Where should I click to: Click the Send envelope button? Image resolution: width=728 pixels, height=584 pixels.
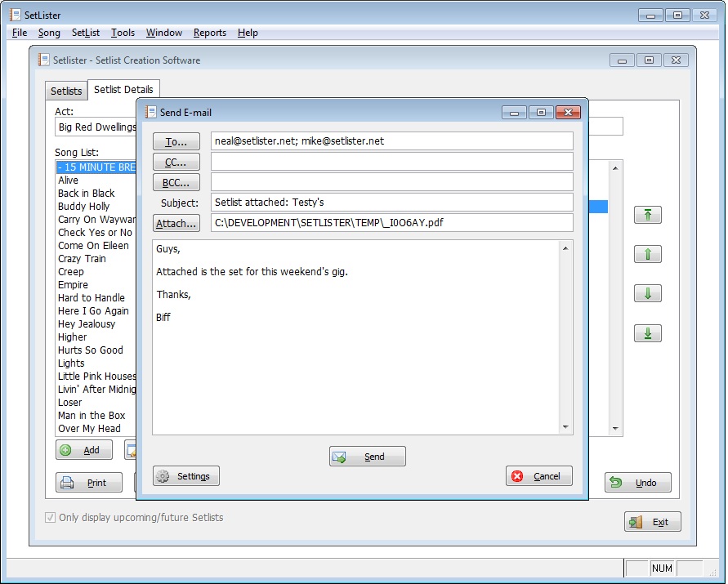[x=367, y=457]
